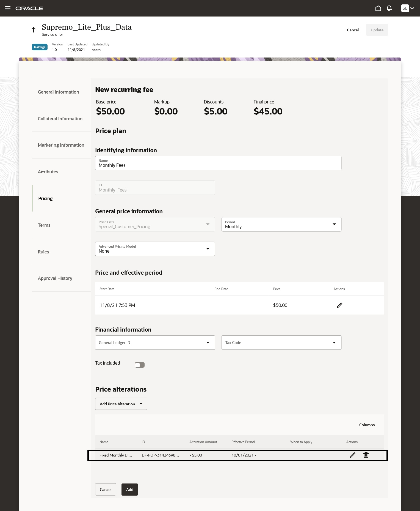Open the General Ledger ID dropdown
Image resolution: width=420 pixels, height=511 pixels.
click(x=155, y=343)
